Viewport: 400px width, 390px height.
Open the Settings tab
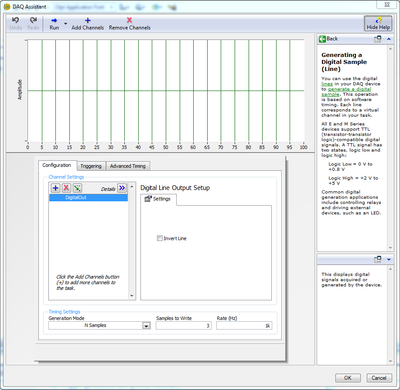coord(158,199)
